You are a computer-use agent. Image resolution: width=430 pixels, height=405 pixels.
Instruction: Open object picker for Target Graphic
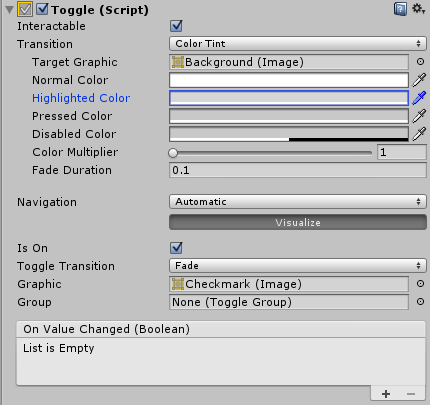pos(420,62)
